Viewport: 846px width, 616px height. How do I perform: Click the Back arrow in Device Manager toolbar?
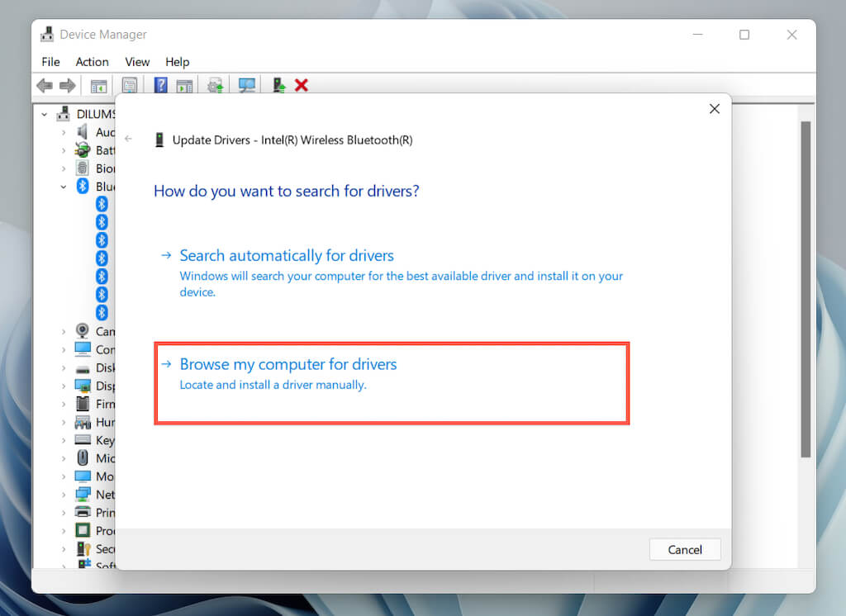pos(45,85)
